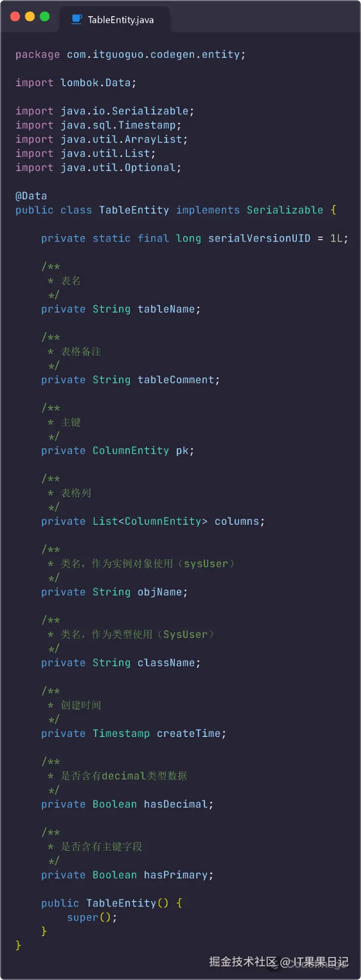Viewport: 361px width, 980px height.
Task: Click the watermark text at the bottom right
Action: pos(279,962)
